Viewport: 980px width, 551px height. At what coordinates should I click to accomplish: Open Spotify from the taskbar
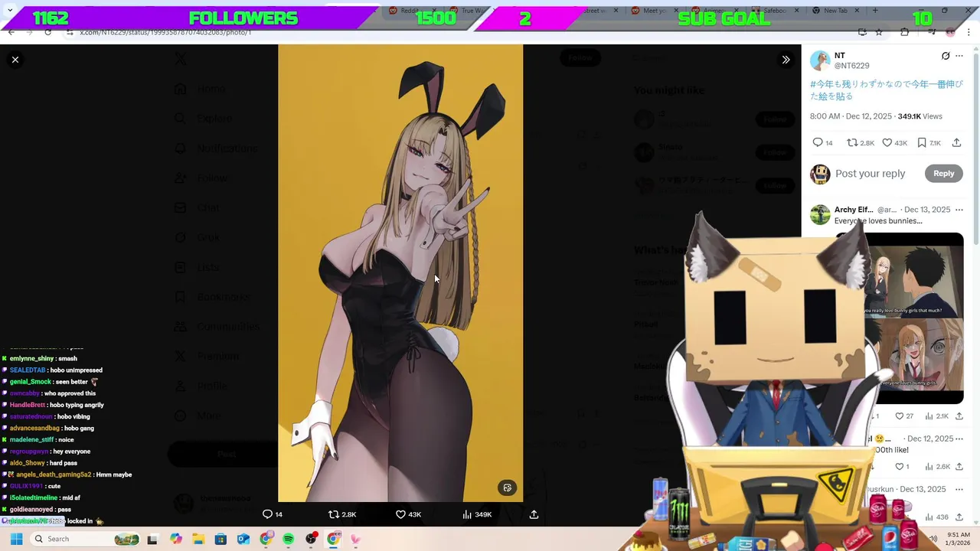[289, 539]
